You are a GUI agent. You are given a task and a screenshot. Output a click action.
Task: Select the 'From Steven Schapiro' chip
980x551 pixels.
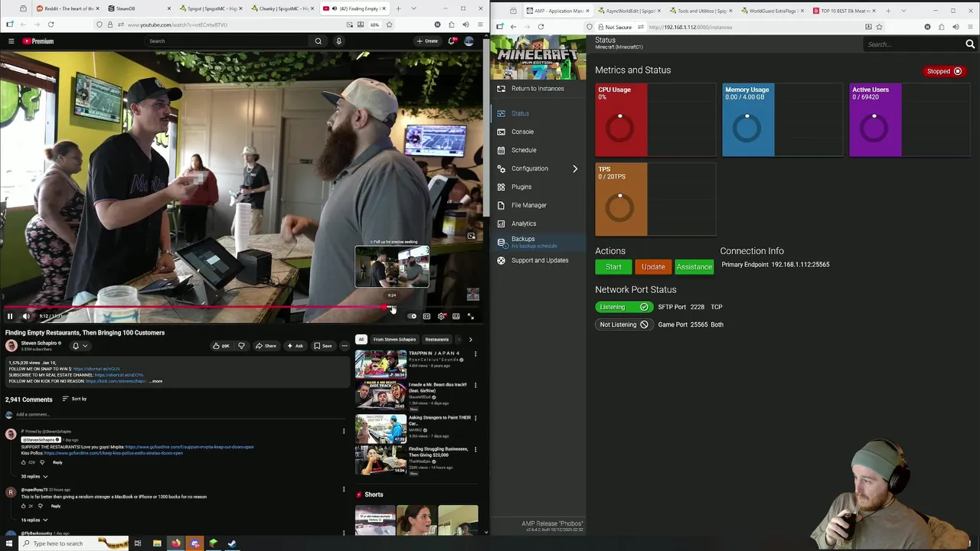394,340
